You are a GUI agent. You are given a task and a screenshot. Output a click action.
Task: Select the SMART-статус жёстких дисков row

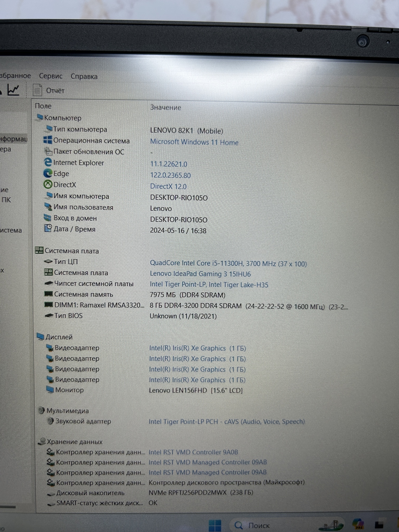(102, 503)
